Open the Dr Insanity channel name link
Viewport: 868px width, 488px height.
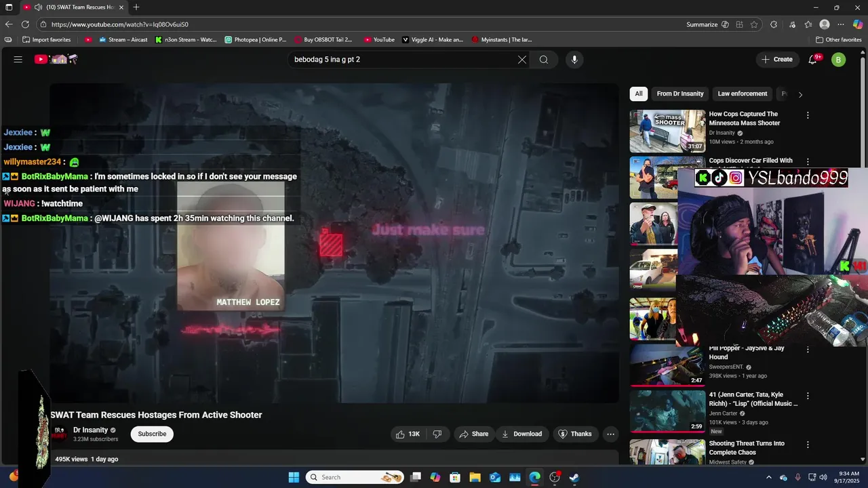point(91,430)
